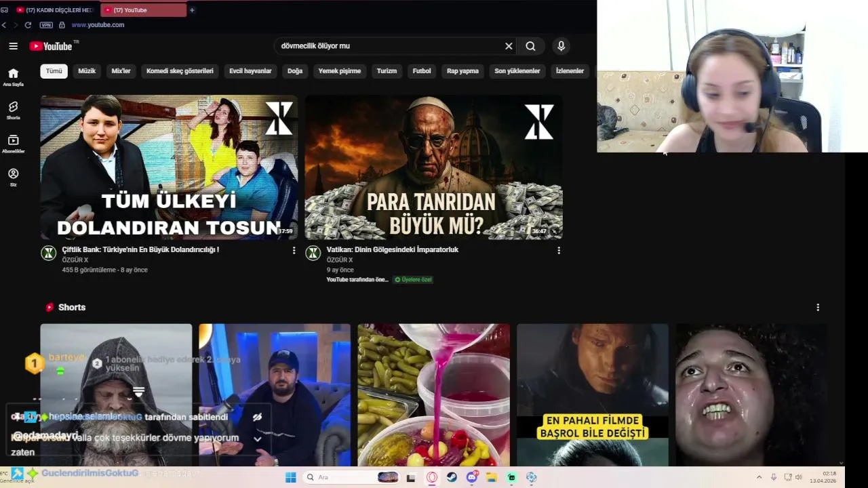Image resolution: width=868 pixels, height=488 pixels.
Task: Select the Mix'ler filter chip
Action: pos(121,71)
